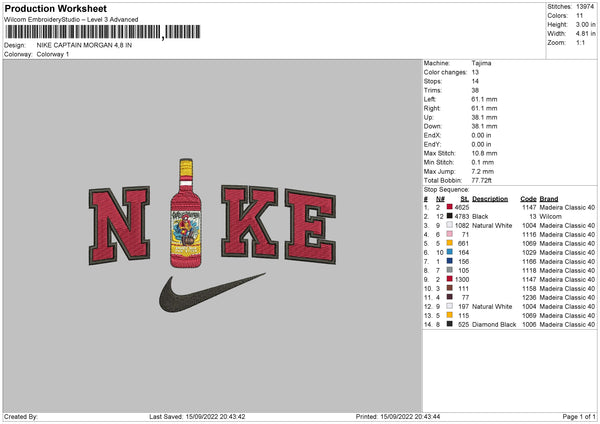Image resolution: width=600 pixels, height=424 pixels.
Task: Select 'Page 1 of 1' in the footer
Action: pyautogui.click(x=579, y=416)
